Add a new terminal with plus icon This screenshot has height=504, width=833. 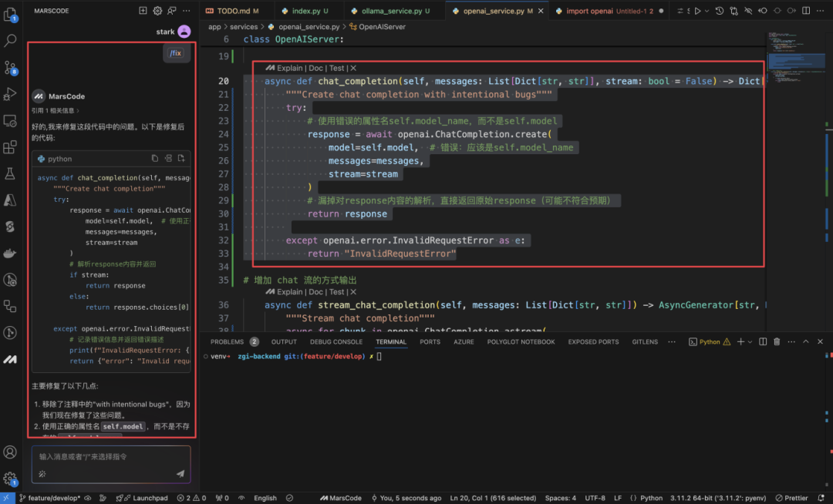(x=740, y=341)
